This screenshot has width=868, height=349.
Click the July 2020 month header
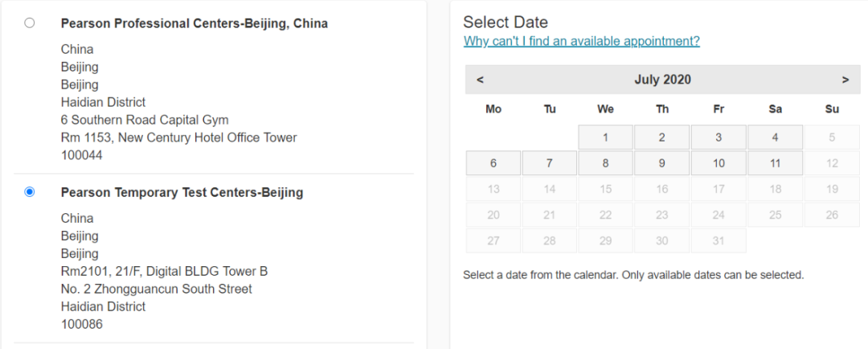[662, 80]
